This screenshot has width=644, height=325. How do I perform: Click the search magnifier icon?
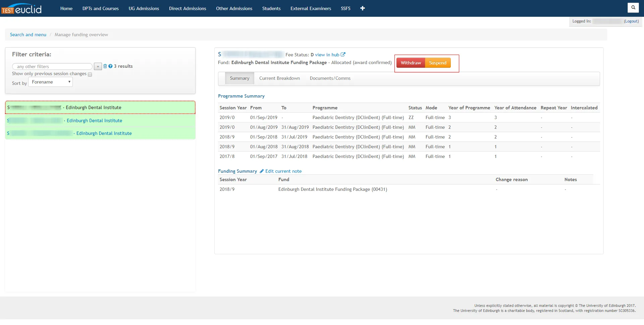633,7
